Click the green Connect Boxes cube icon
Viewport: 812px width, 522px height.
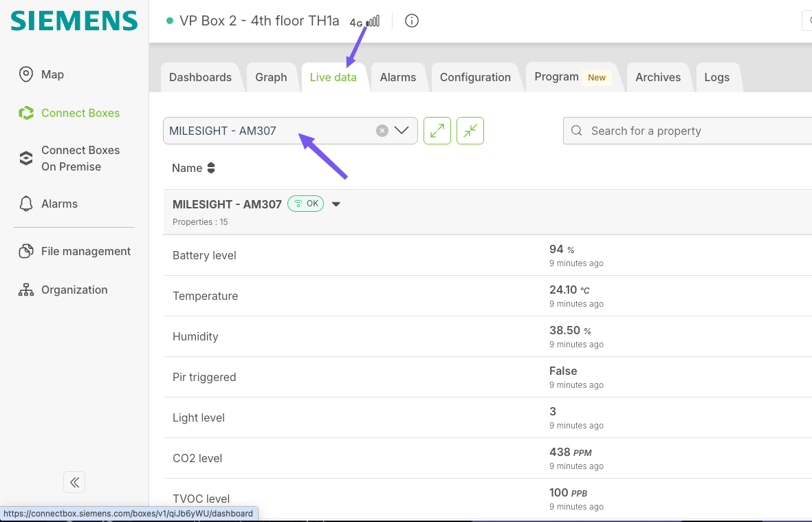26,113
